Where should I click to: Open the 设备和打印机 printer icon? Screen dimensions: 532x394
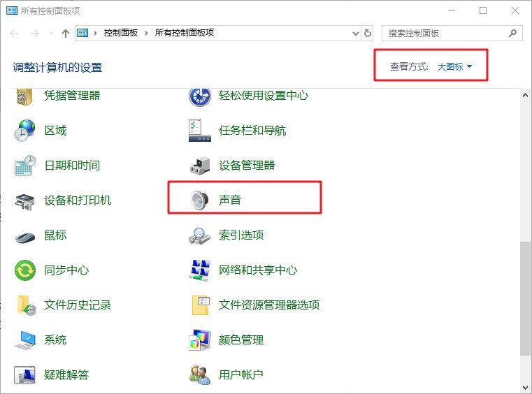[24, 202]
